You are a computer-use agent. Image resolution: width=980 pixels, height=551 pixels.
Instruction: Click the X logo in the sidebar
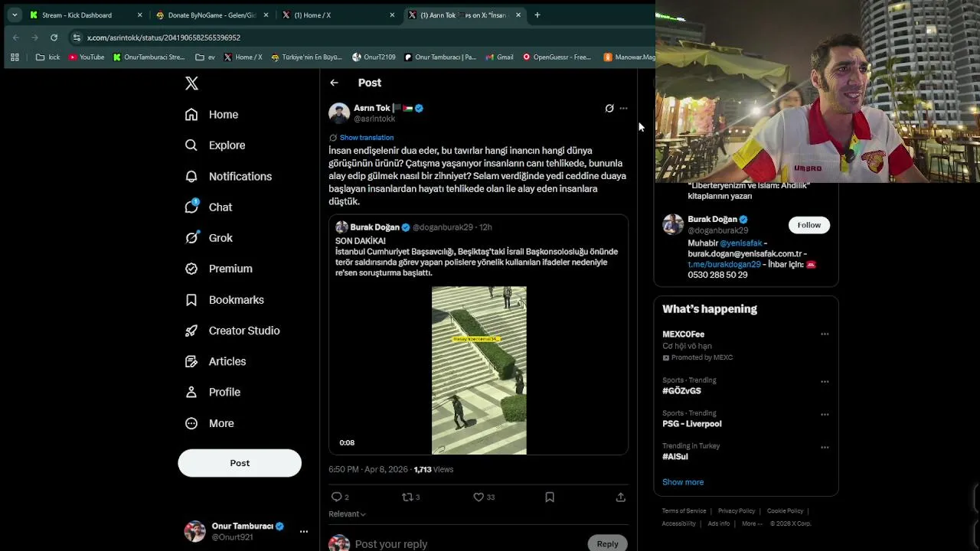point(191,83)
